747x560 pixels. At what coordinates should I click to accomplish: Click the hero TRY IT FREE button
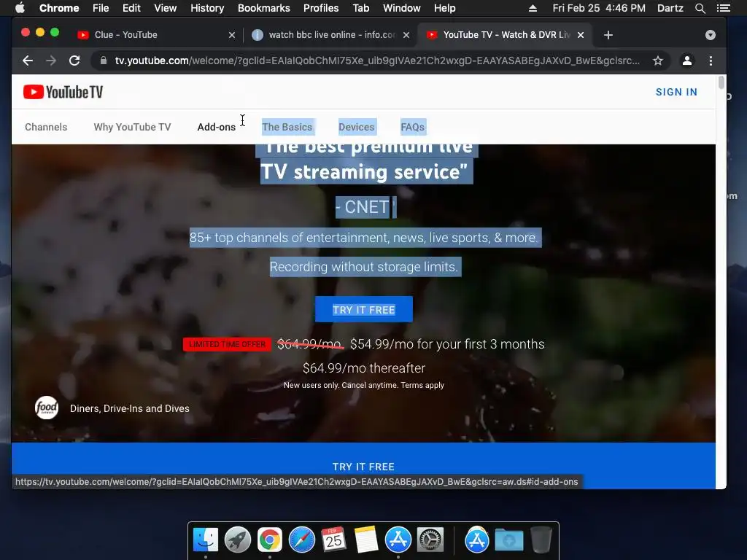click(x=364, y=309)
